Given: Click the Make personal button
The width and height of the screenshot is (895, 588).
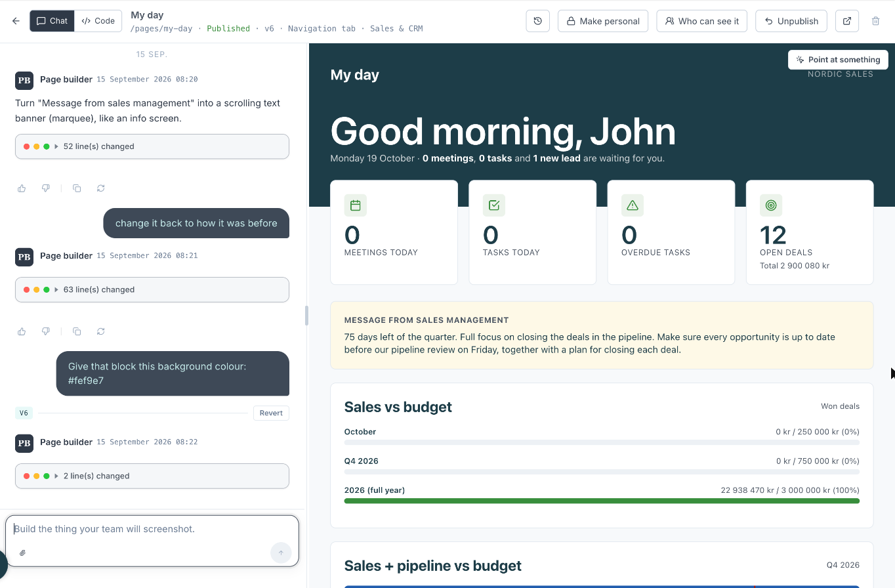Looking at the screenshot, I should [603, 21].
